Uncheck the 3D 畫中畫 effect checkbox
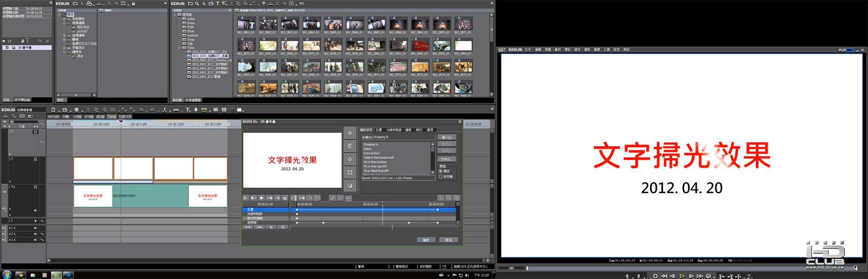This screenshot has height=279, width=868. [x=7, y=47]
